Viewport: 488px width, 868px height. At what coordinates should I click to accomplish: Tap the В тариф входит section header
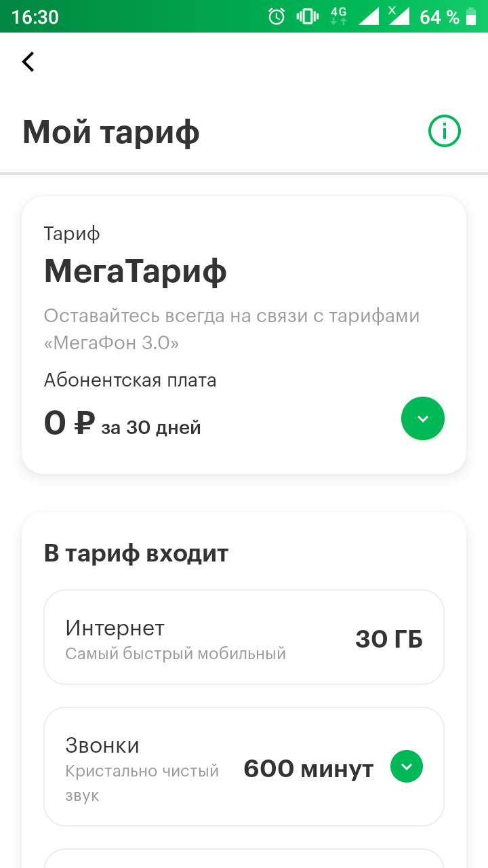click(136, 553)
